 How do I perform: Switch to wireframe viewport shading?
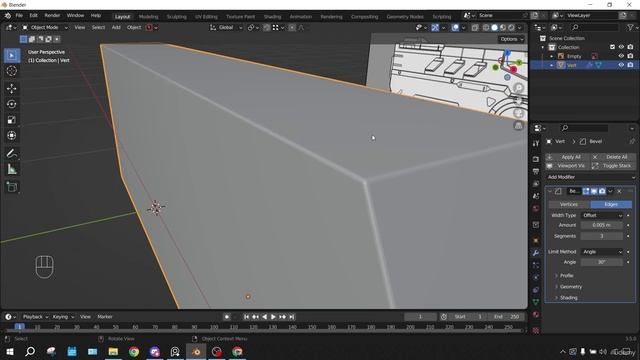pyautogui.click(x=486, y=28)
